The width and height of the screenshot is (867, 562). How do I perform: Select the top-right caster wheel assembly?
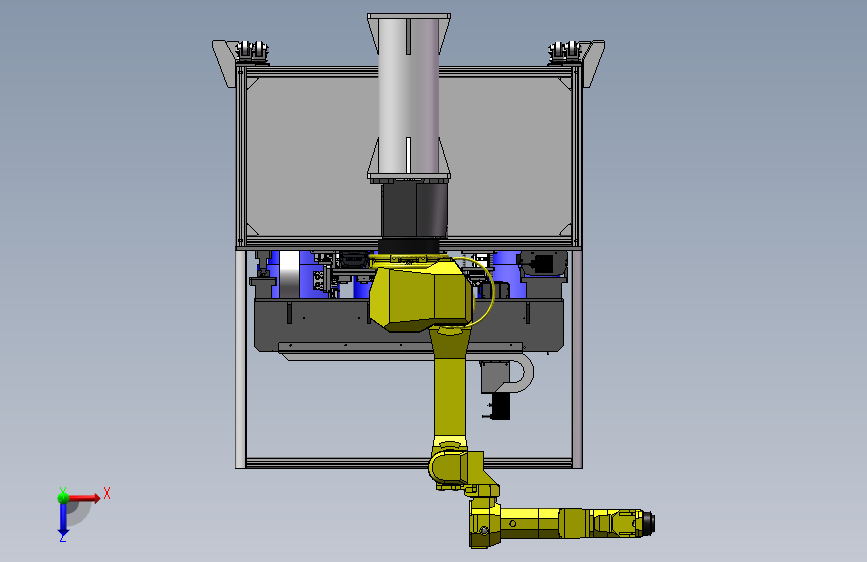point(565,52)
